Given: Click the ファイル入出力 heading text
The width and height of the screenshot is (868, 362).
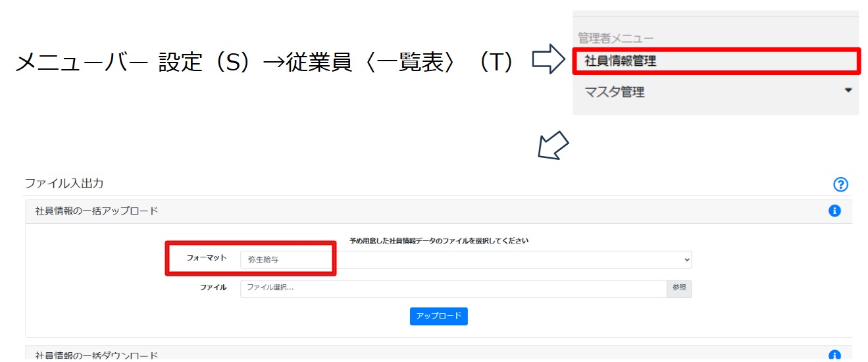Looking at the screenshot, I should [64, 184].
